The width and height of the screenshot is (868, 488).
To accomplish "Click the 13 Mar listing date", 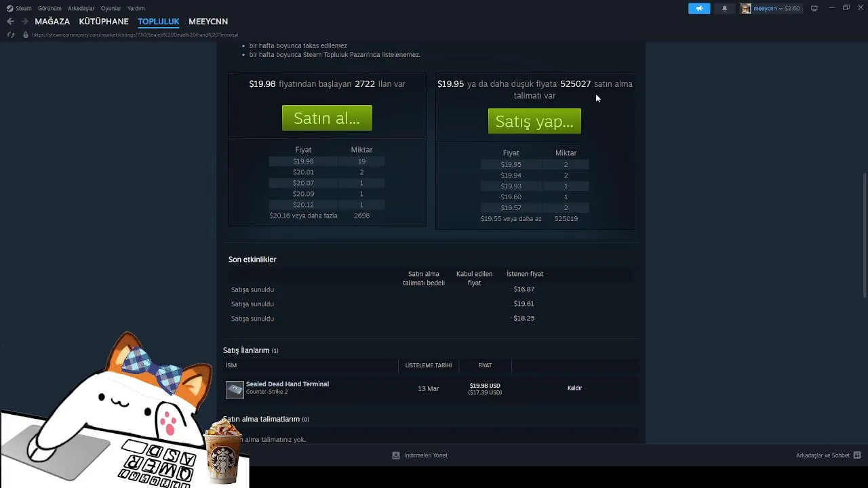I will coord(429,389).
